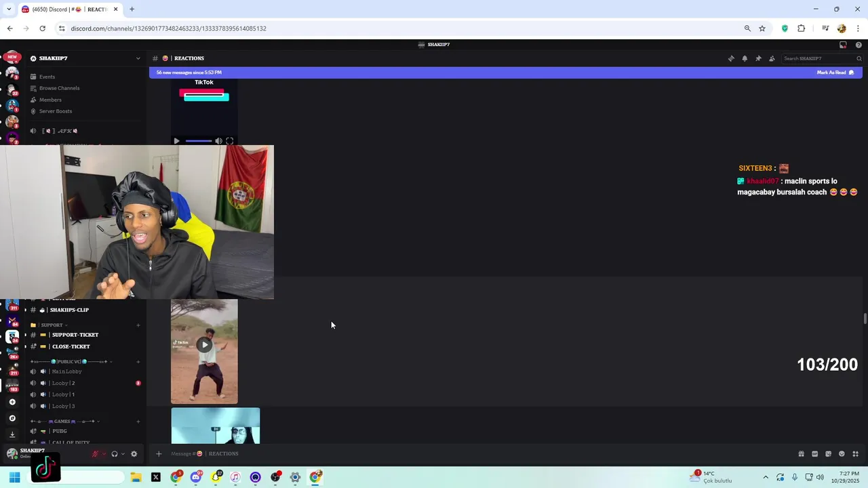Add a Server plus icon
Screen dimensions: 868x488
tap(12, 402)
